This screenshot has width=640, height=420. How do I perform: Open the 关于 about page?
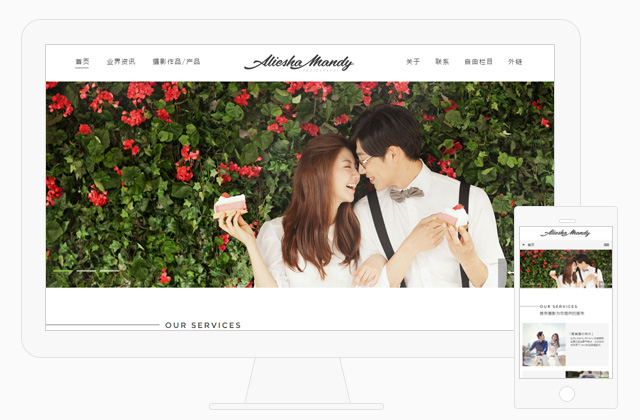click(413, 62)
